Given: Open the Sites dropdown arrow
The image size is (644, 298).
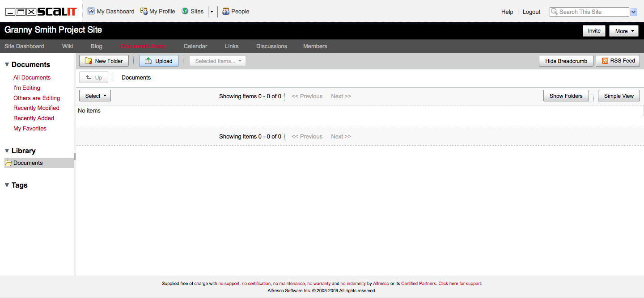Looking at the screenshot, I should pyautogui.click(x=212, y=12).
